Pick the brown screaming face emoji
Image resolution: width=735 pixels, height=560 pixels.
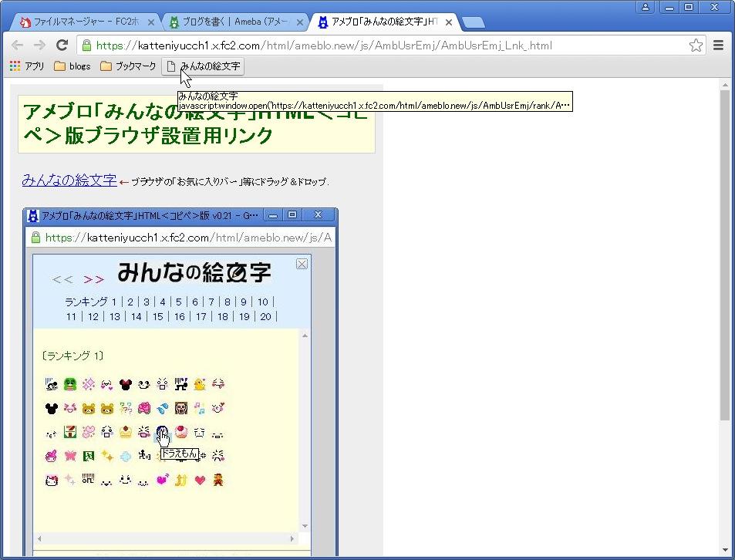[x=181, y=408]
